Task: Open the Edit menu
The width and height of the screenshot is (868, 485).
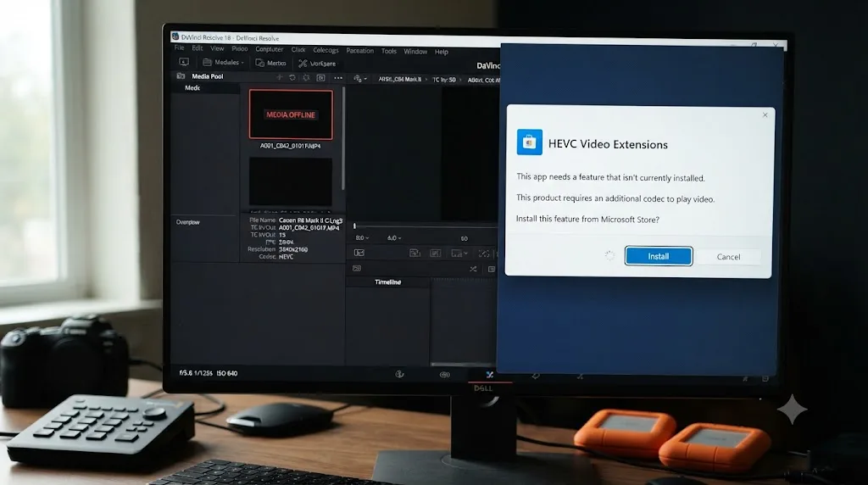Action: pyautogui.click(x=197, y=48)
